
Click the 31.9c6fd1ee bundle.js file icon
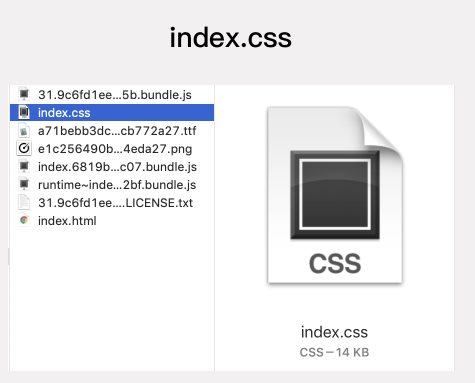point(24,94)
